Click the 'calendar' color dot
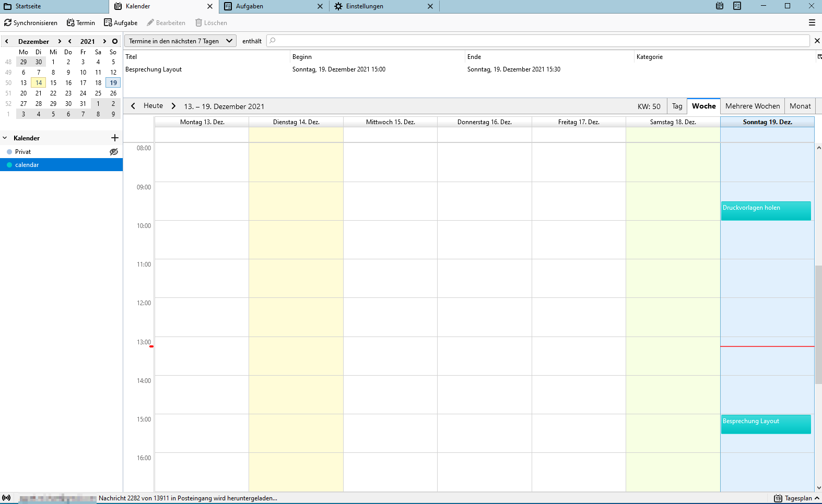This screenshot has height=504, width=822. (x=9, y=165)
